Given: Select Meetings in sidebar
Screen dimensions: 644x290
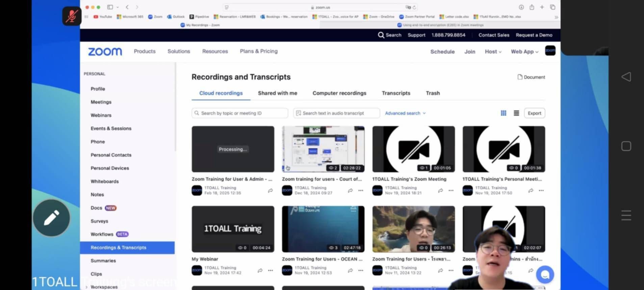Looking at the screenshot, I should click(101, 102).
